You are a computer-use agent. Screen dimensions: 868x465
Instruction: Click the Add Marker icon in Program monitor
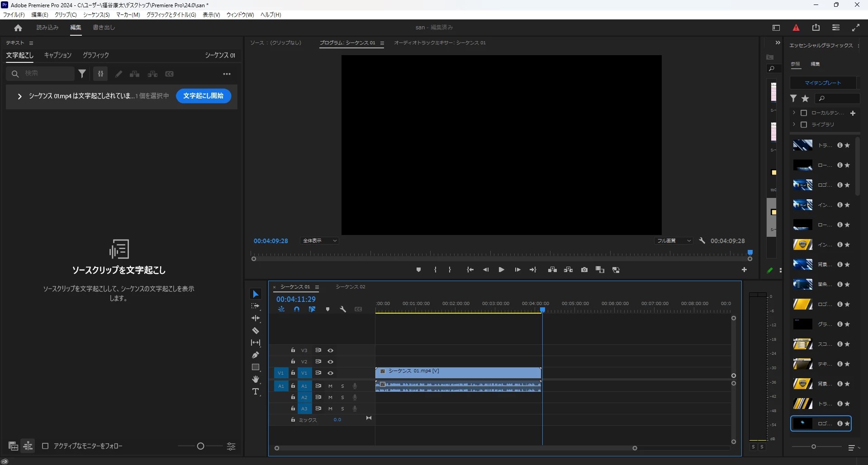click(418, 270)
